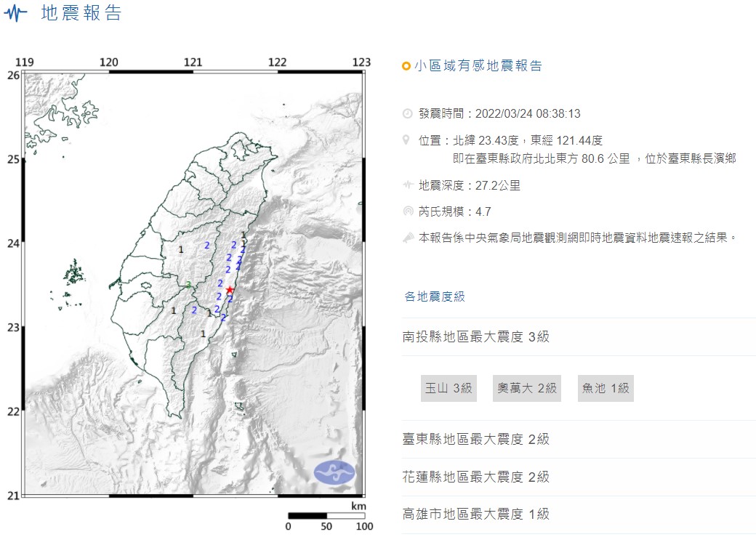Select the 玉山 3級 station tag
Screen dimensions: 756x553
point(449,388)
